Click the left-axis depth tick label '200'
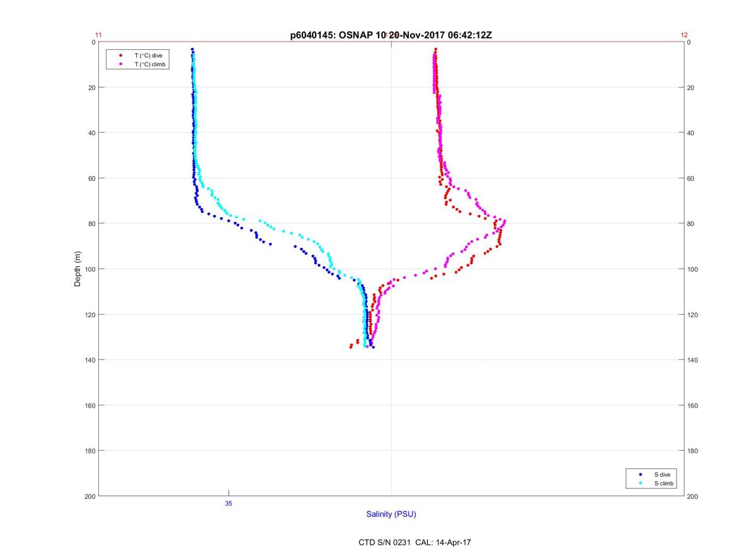The height and width of the screenshot is (558, 756). (89, 496)
